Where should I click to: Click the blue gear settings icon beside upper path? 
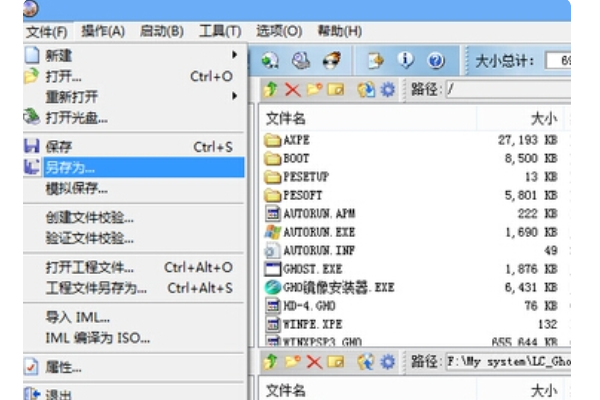click(x=387, y=90)
